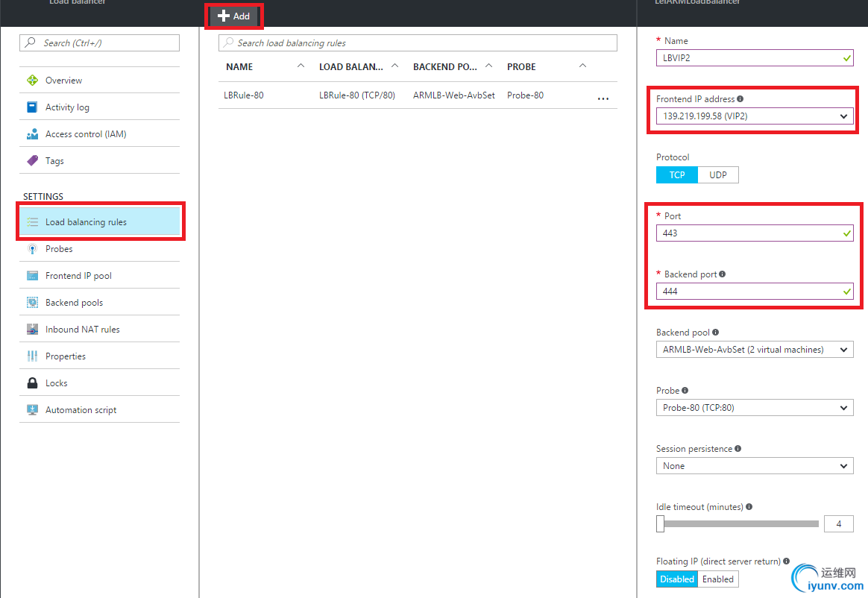Click the Idle timeout slider handle
Viewport: 868px width, 598px height.
pos(660,523)
